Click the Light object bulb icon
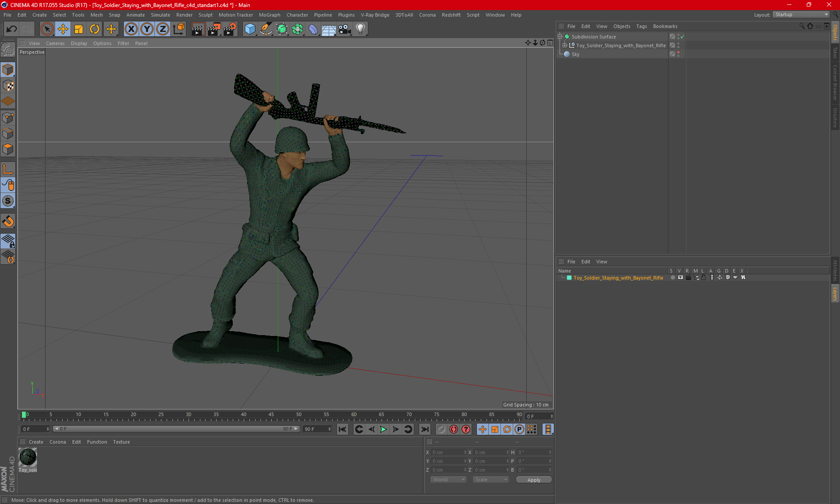Viewport: 840px width, 504px height. point(360,29)
